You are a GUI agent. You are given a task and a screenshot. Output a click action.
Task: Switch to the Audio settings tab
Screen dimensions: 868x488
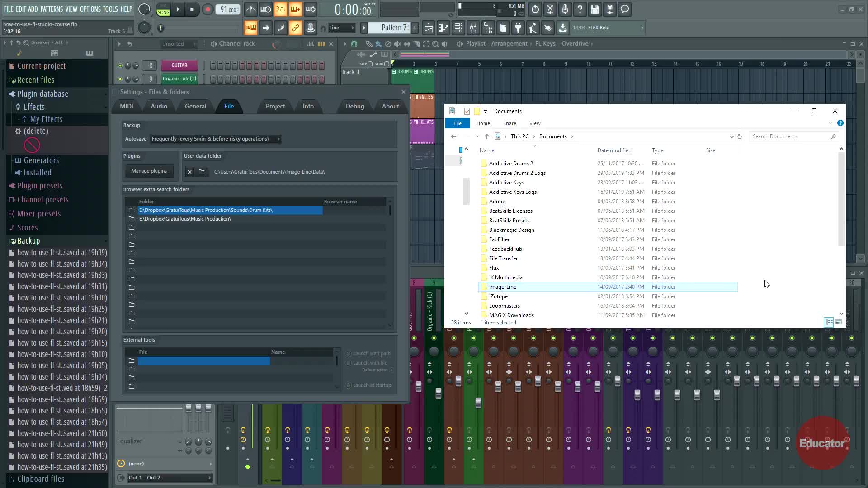pos(159,106)
